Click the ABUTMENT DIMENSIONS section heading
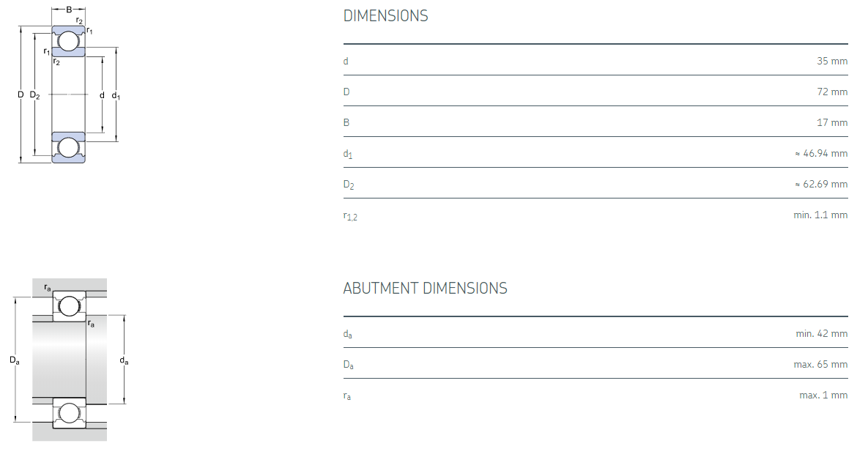Screen dimensions: 868x449 click(425, 289)
